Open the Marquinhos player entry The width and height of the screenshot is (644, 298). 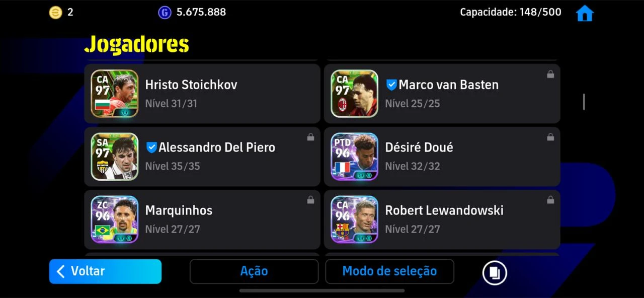[x=202, y=219]
